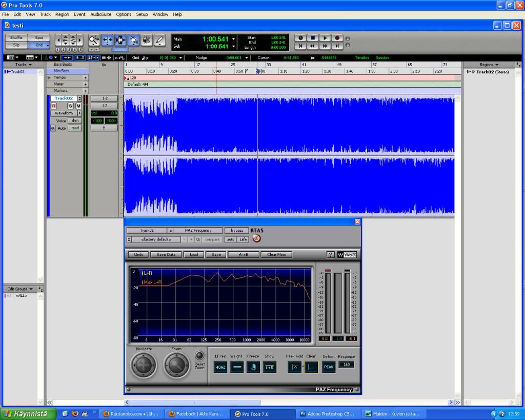Open the File menu
The width and height of the screenshot is (525, 420).
(5, 14)
